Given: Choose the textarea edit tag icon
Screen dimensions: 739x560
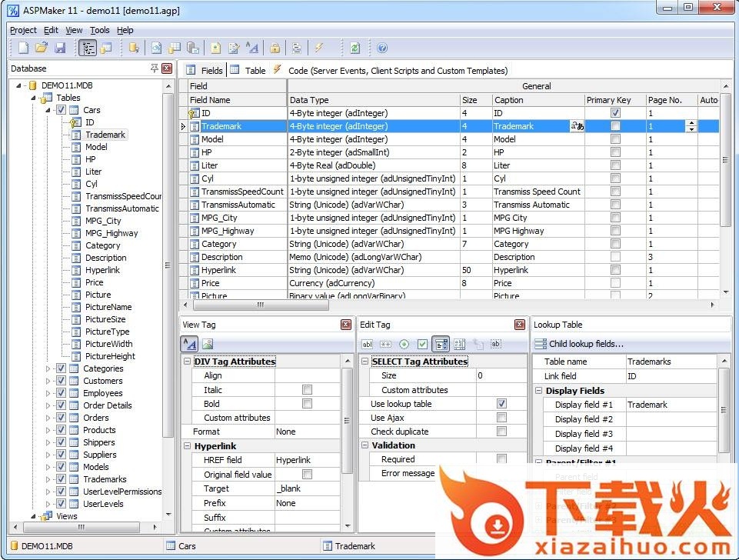Looking at the screenshot, I should click(460, 344).
